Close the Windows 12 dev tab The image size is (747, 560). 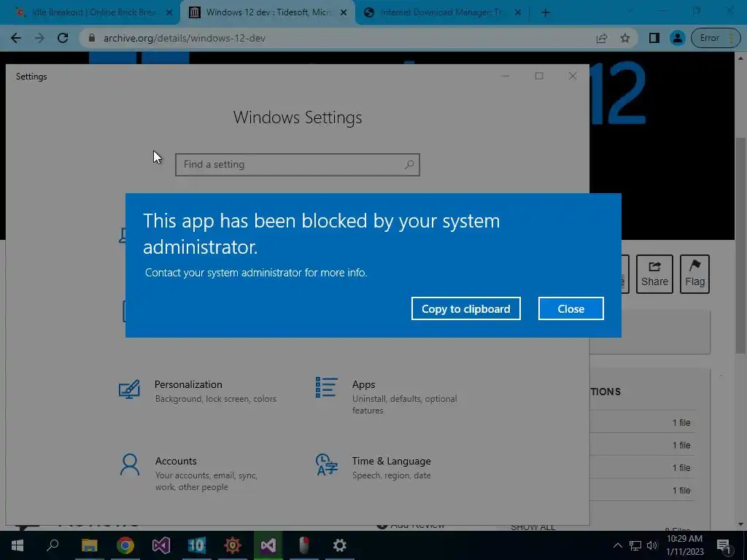(x=344, y=13)
